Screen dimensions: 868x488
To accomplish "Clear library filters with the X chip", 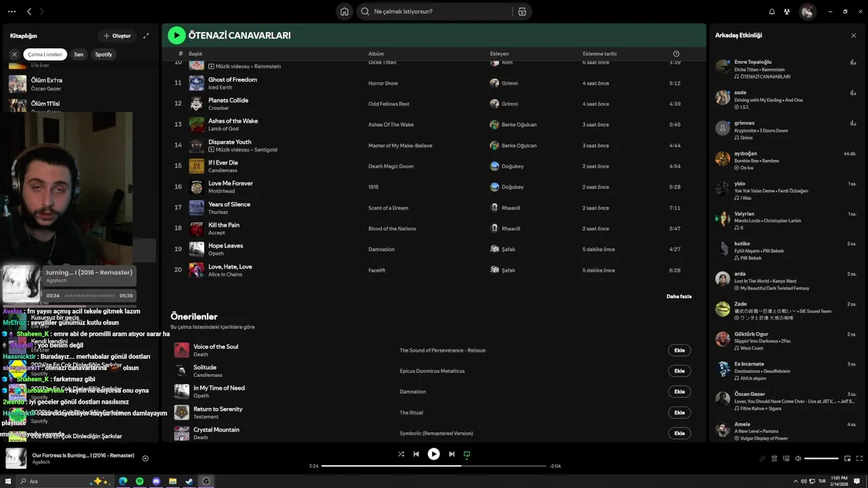I will pyautogui.click(x=14, y=54).
